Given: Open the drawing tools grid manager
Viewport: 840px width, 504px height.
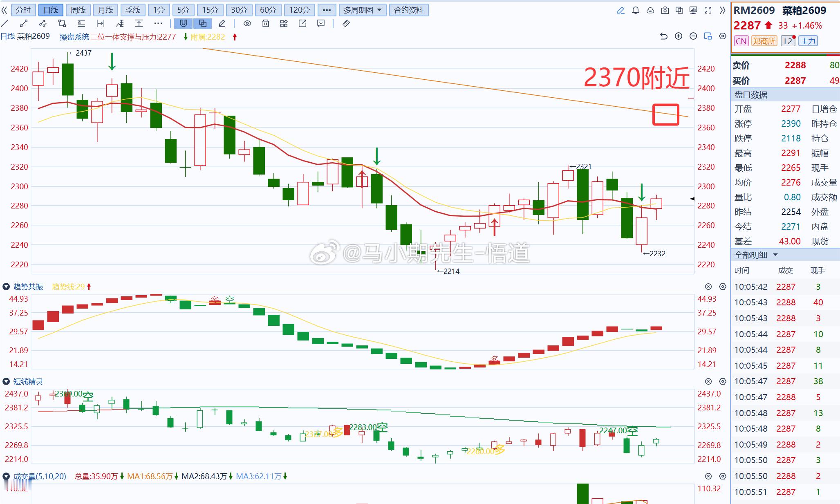Looking at the screenshot, I should 284,23.
